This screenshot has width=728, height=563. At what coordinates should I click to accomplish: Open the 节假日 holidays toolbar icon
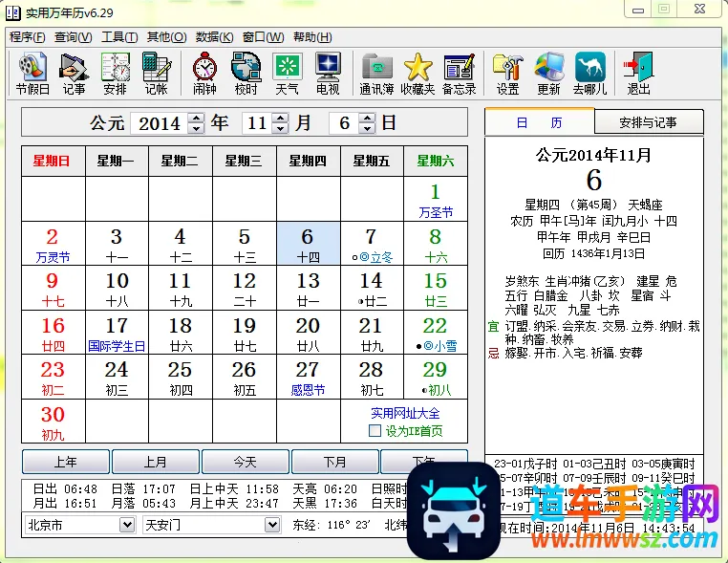click(x=32, y=73)
